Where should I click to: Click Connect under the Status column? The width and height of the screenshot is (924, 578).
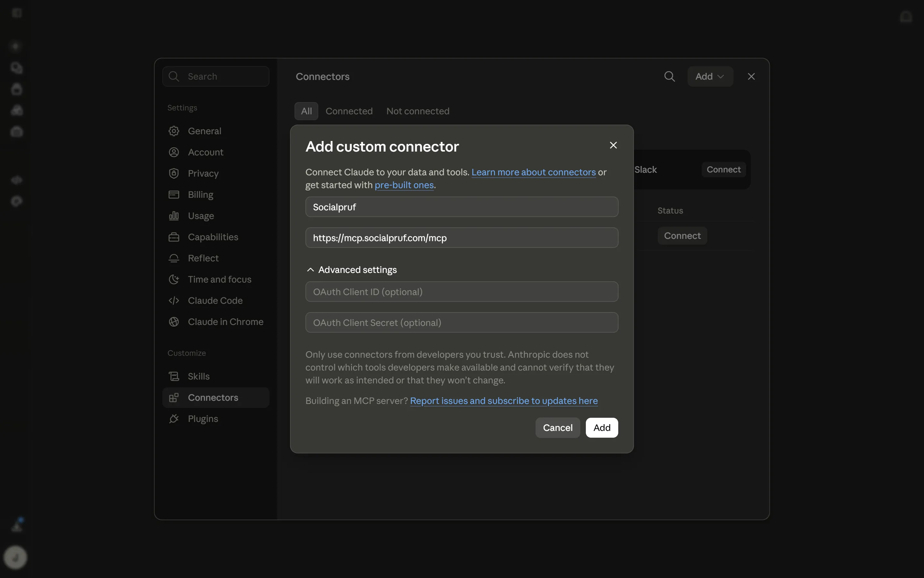click(682, 236)
